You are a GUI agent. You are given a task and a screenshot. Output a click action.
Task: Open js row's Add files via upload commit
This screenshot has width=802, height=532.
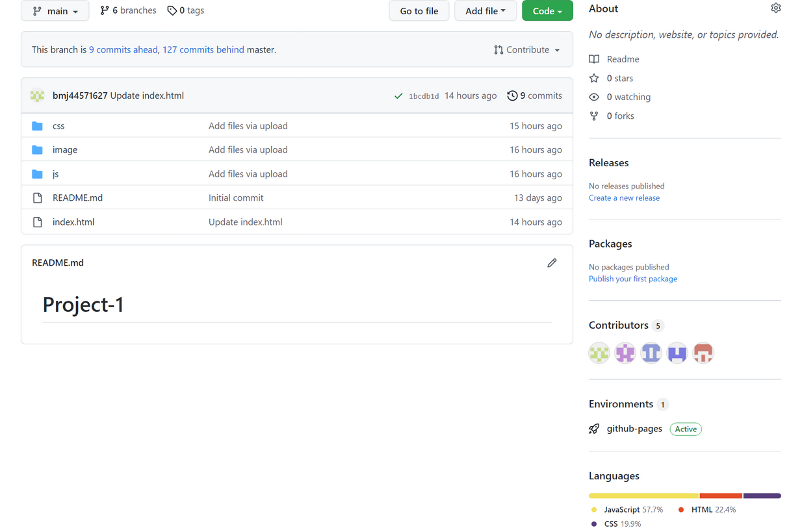click(248, 173)
